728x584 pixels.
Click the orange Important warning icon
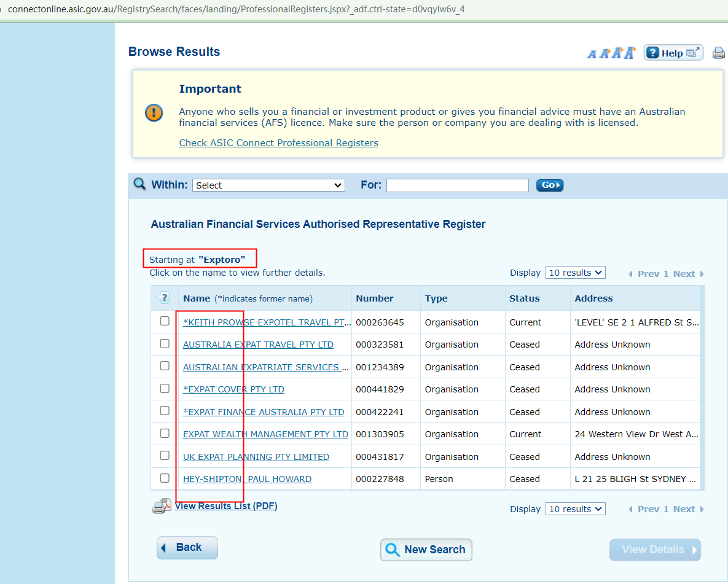point(154,113)
